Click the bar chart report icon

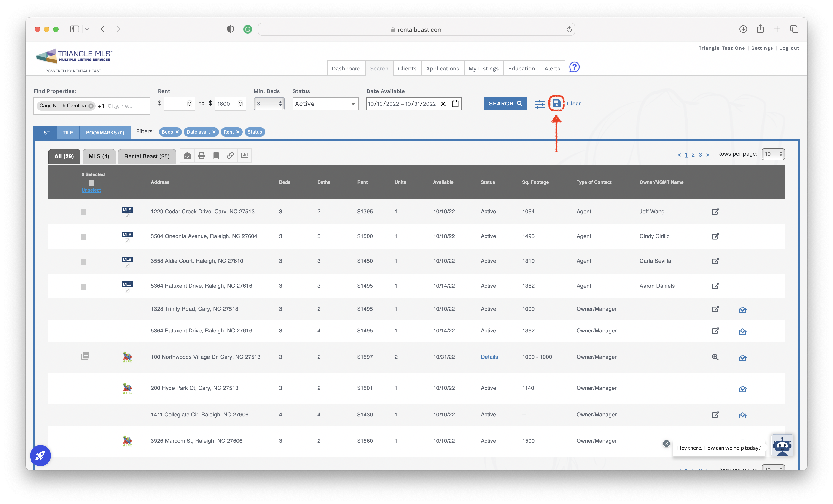pos(245,155)
